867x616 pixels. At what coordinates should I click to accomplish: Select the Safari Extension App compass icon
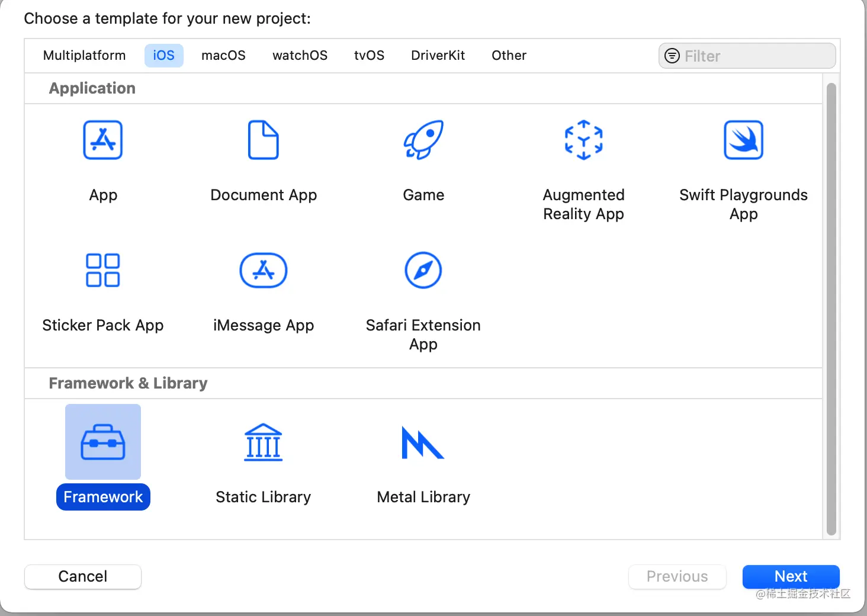[423, 270]
